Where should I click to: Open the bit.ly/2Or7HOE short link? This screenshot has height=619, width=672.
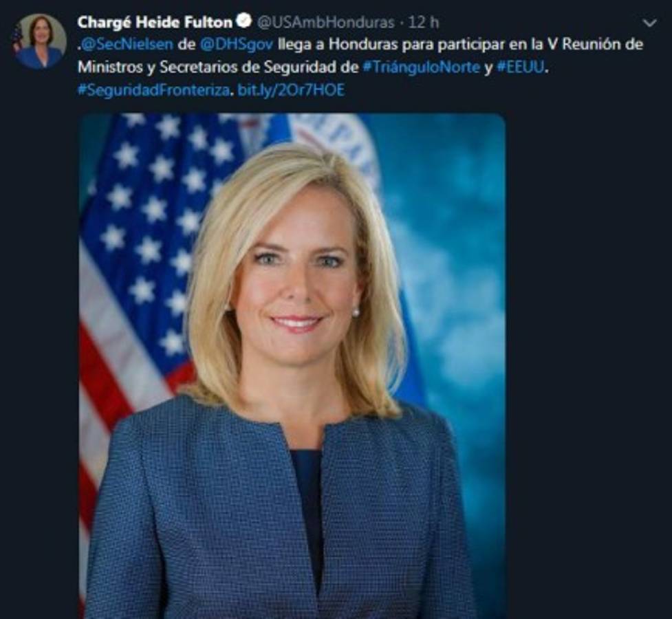tap(291, 90)
